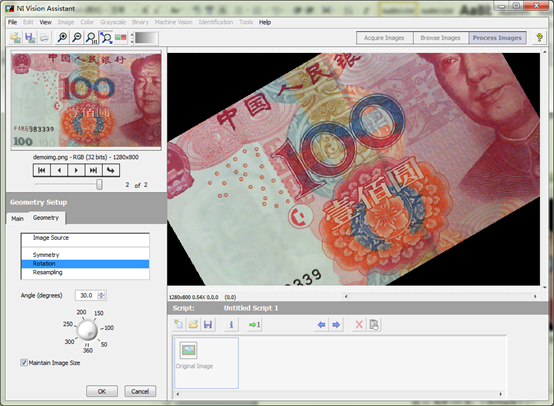This screenshot has height=406, width=554.
Task: Click the Open Image toolbar icon
Action: pyautogui.click(x=15, y=37)
